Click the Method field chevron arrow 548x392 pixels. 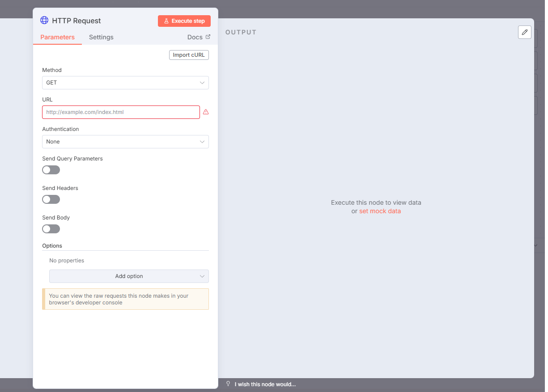click(202, 83)
